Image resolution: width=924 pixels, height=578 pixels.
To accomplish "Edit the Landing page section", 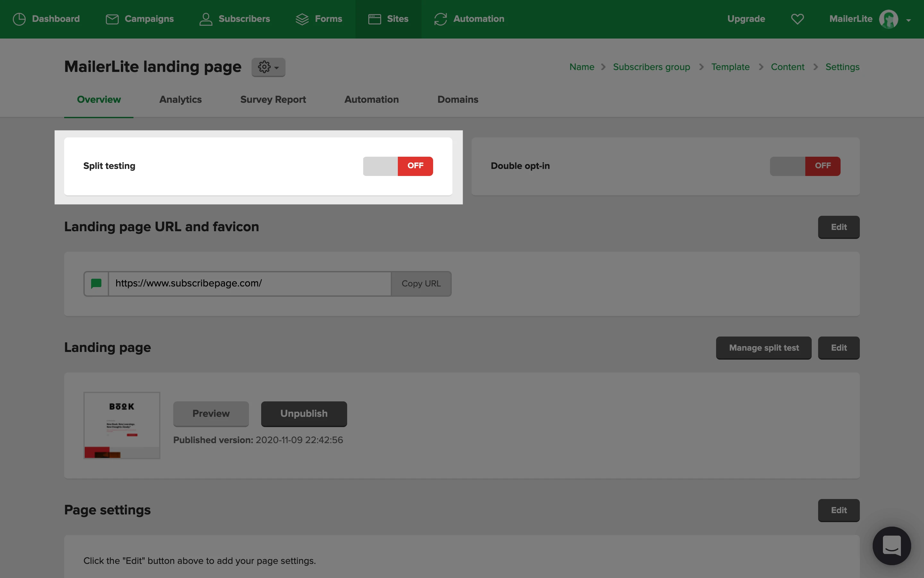I will coord(838,348).
